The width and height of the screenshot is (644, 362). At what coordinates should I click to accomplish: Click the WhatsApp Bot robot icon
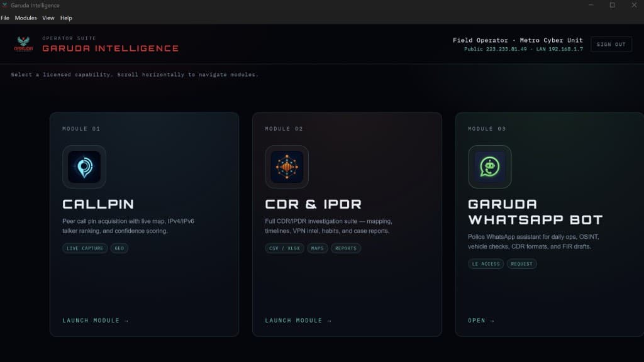[x=489, y=167]
